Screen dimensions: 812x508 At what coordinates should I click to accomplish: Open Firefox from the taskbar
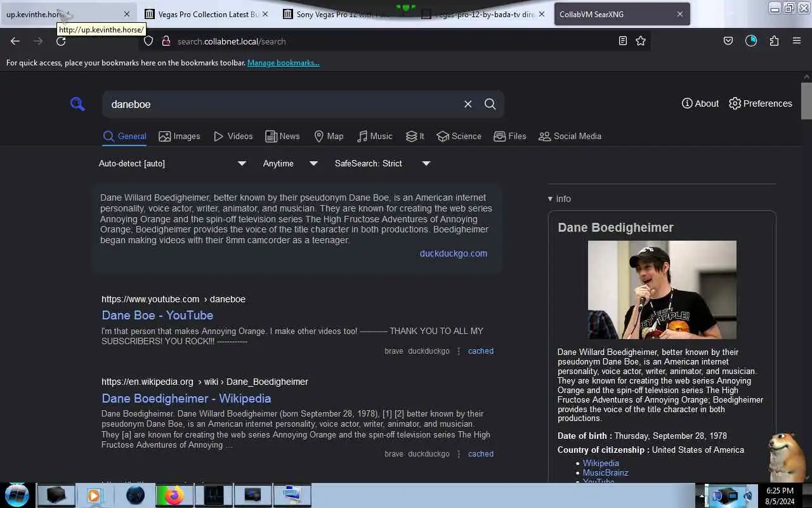coord(174,495)
